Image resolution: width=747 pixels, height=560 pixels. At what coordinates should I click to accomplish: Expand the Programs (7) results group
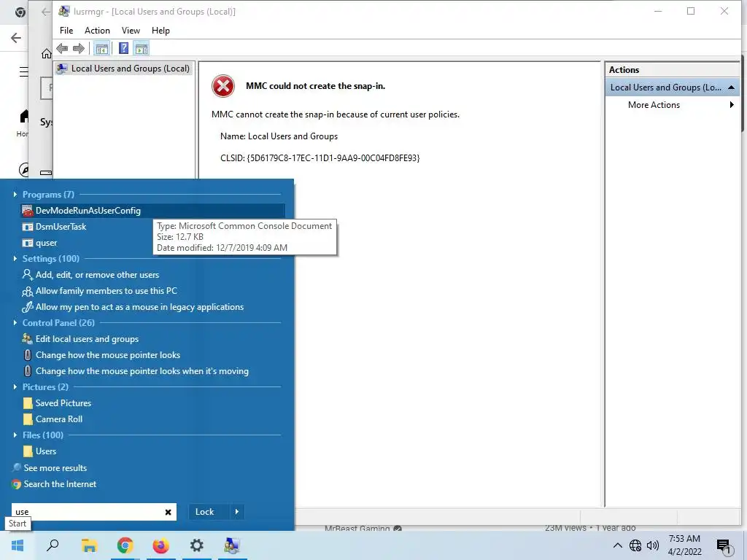coord(15,194)
